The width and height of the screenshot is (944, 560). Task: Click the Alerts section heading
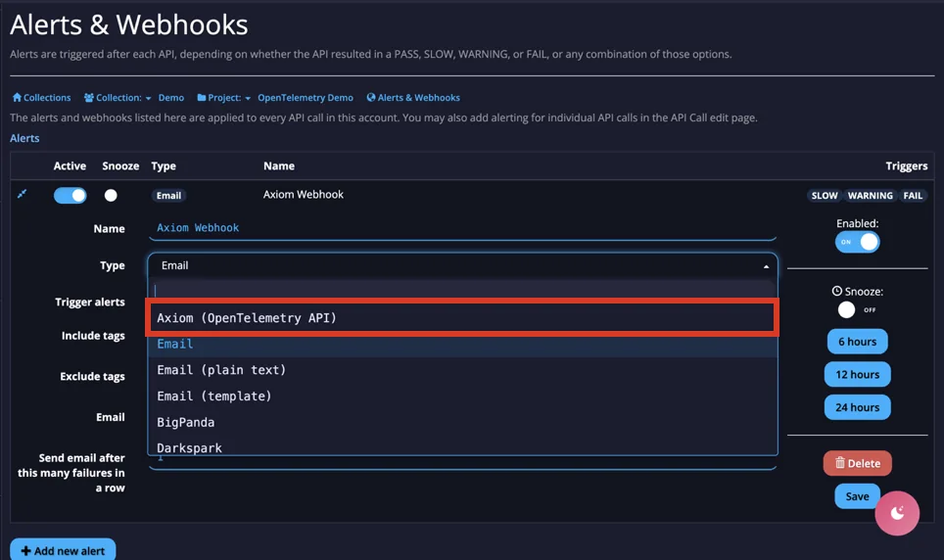coord(24,138)
